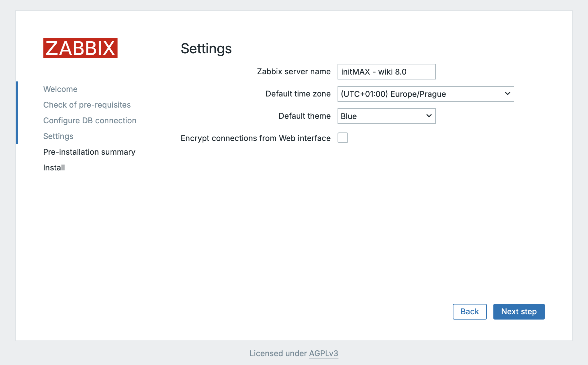Click the 'Encrypt connections from Web interface' label
Viewport: 588px width, 365px height.
pyautogui.click(x=255, y=138)
